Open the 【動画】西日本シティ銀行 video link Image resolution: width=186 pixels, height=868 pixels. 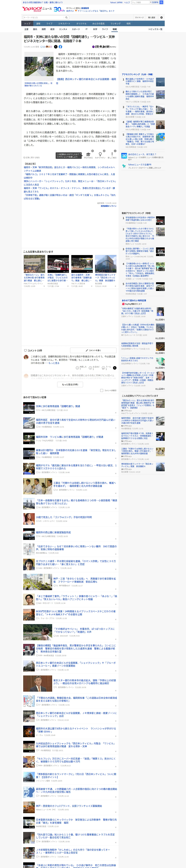(x=86, y=81)
